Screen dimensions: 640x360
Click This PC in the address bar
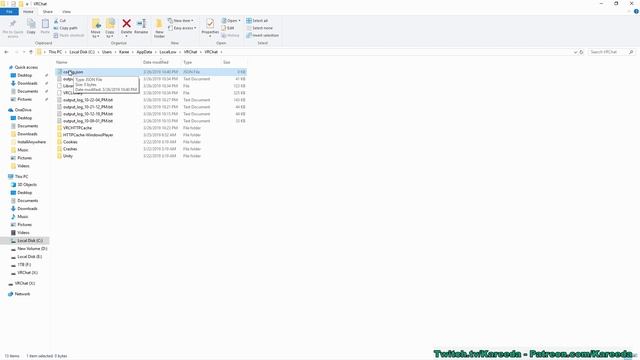(x=55, y=52)
